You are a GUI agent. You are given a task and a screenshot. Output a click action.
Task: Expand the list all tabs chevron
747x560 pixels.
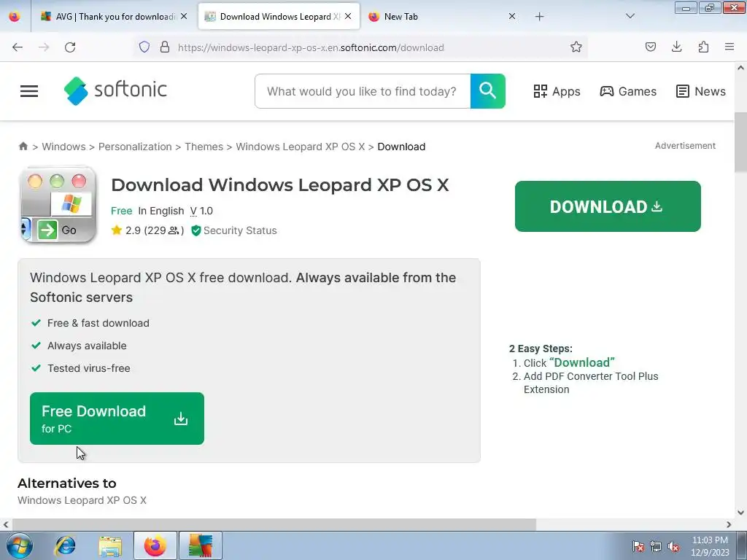[x=630, y=16]
